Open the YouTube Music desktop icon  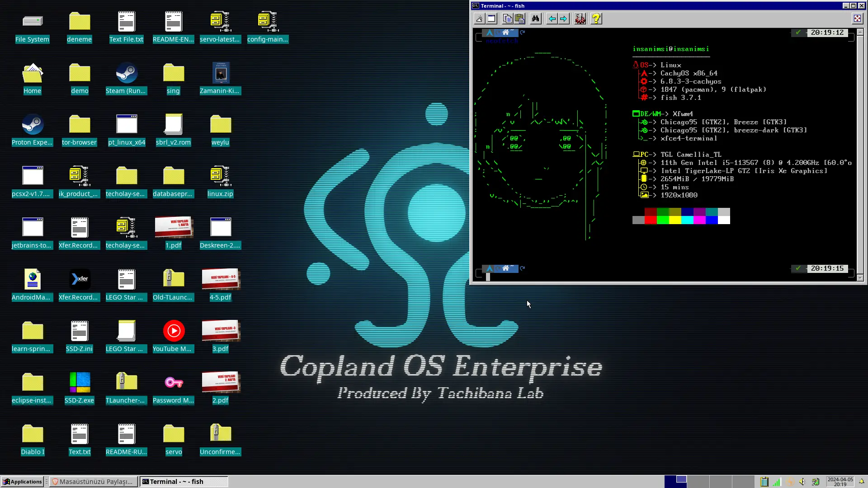(174, 337)
